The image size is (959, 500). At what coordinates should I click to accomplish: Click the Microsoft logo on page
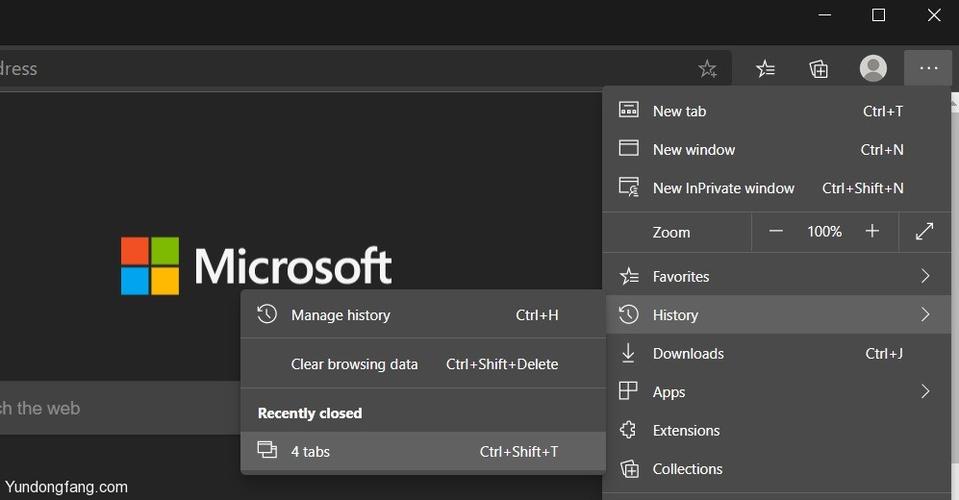tap(256, 266)
